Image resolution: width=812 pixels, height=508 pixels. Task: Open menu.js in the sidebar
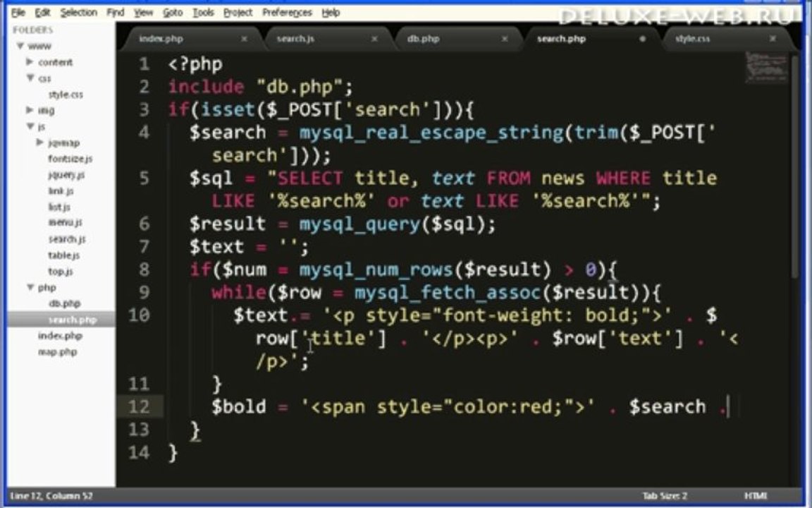pos(66,222)
